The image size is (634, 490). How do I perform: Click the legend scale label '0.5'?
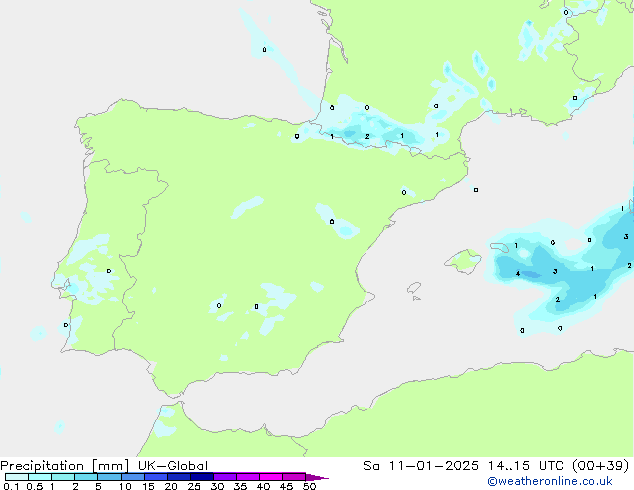tap(35, 486)
